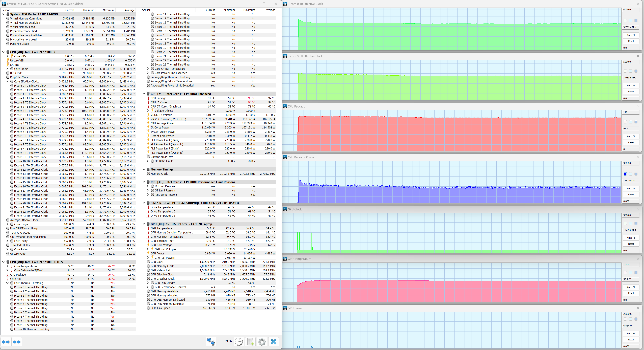
Task: Click the expand-columns double arrow icon
Action: tap(6, 342)
